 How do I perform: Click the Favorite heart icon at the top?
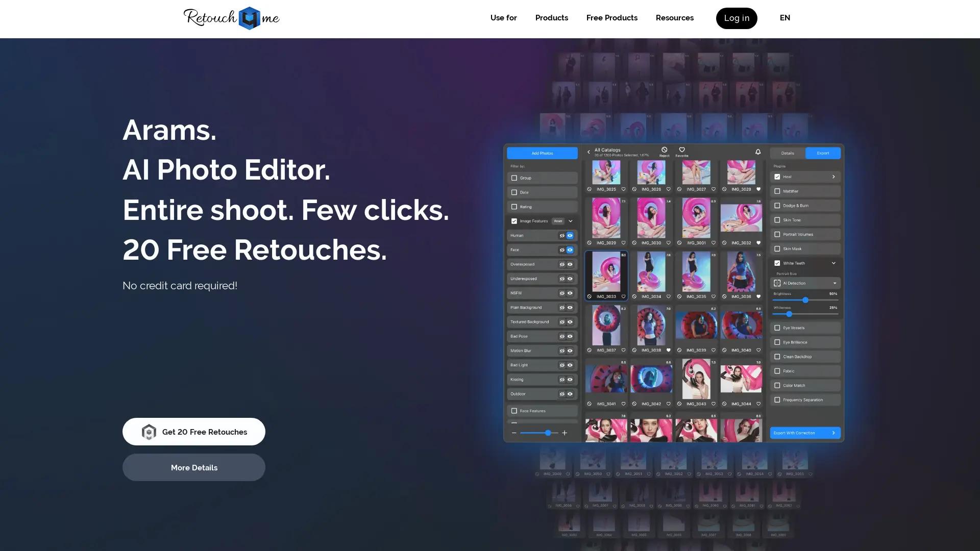(682, 149)
